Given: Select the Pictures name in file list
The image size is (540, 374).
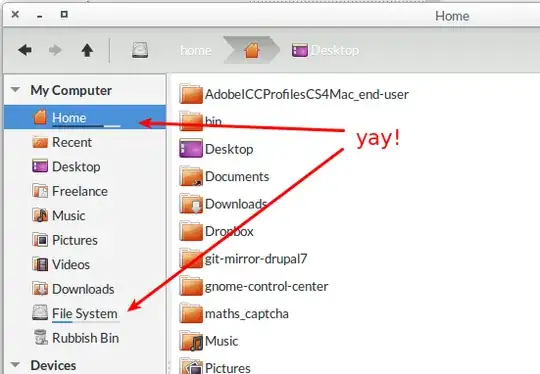Looking at the screenshot, I should [228, 368].
